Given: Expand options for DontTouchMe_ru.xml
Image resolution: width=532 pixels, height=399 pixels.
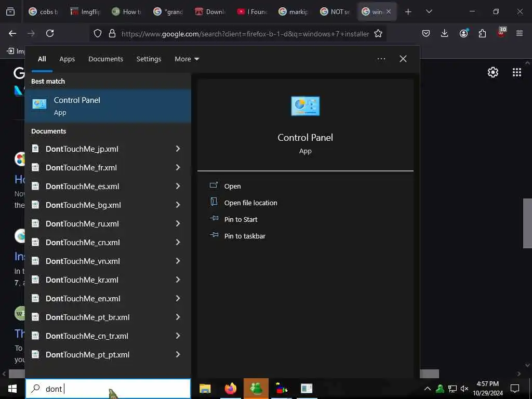Looking at the screenshot, I should tap(178, 223).
